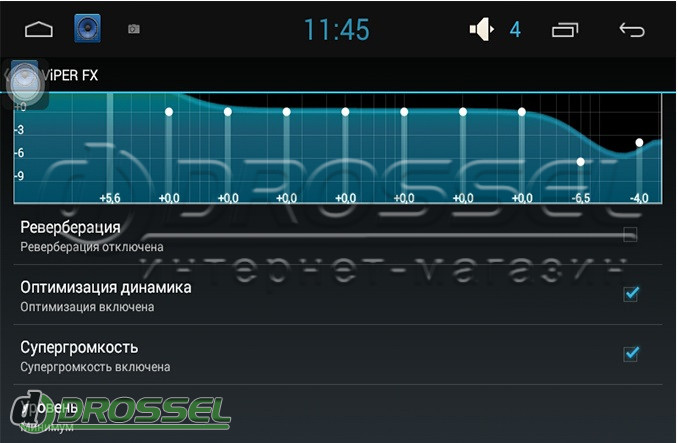The image size is (678, 443).
Task: Click the +5.6 equalizer band bar
Action: point(110,145)
